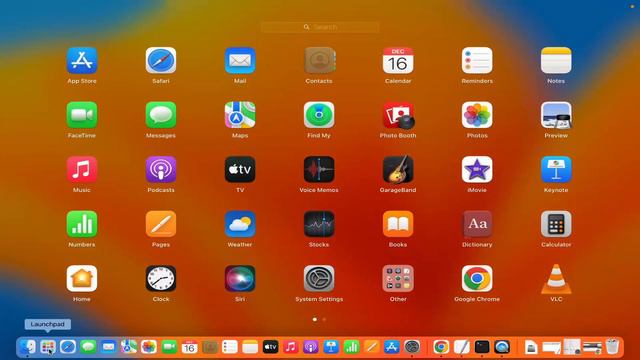The height and width of the screenshot is (360, 640).
Task: Open Photos in the Dock
Action: pyautogui.click(x=149, y=347)
